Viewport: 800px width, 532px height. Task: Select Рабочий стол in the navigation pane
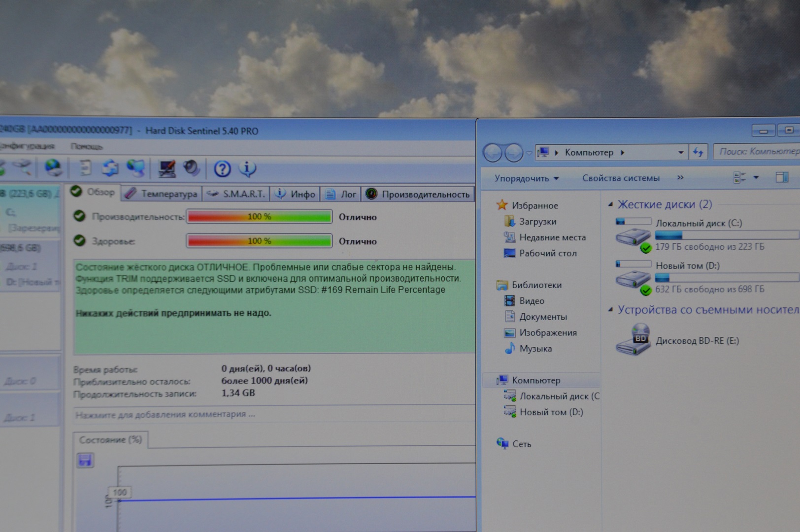[547, 253]
